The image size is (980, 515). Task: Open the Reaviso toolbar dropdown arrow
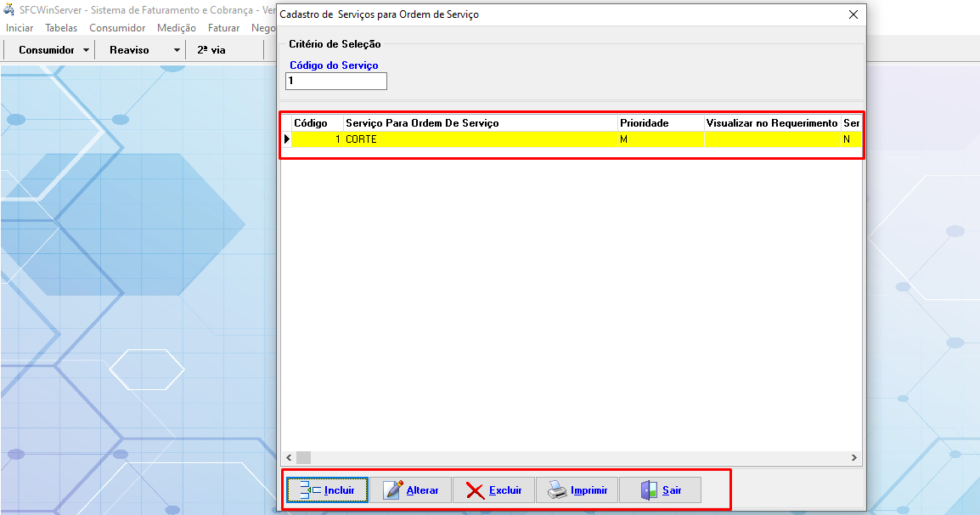coord(177,50)
